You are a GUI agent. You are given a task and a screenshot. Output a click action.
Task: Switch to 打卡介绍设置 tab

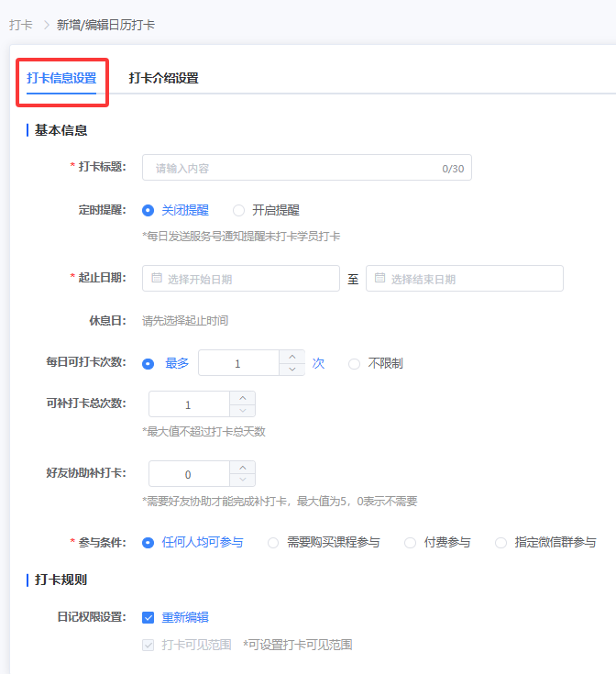point(163,78)
